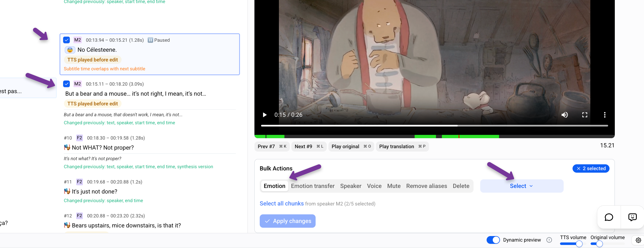Switch to the Remove aliases tab
This screenshot has height=248, width=644.
[427, 186]
